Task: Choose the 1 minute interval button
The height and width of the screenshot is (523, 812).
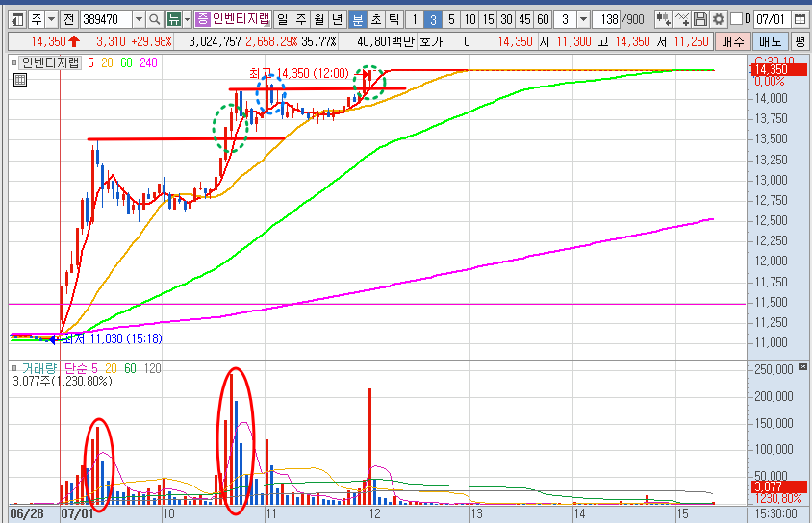Action: [415, 19]
